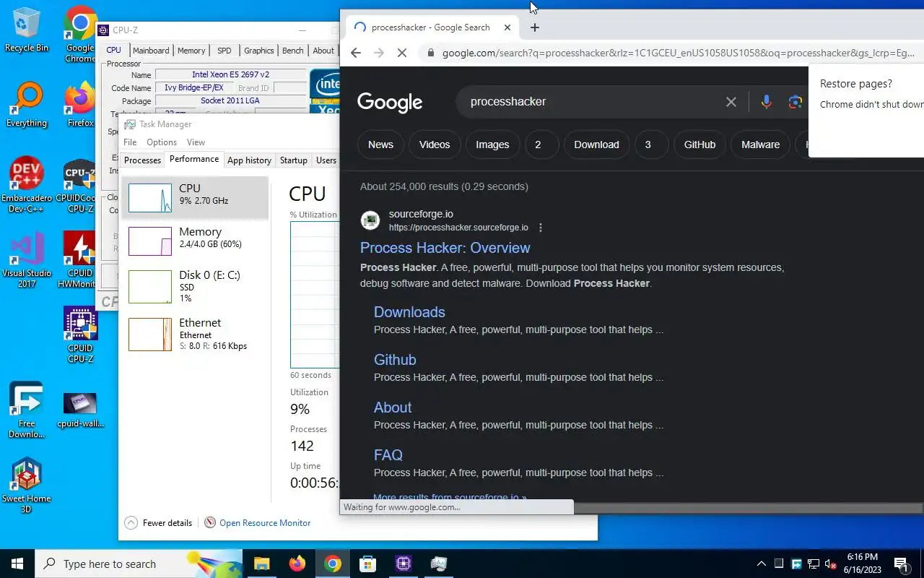Image resolution: width=924 pixels, height=578 pixels.
Task: Open Google Lens image search
Action: [x=796, y=102]
